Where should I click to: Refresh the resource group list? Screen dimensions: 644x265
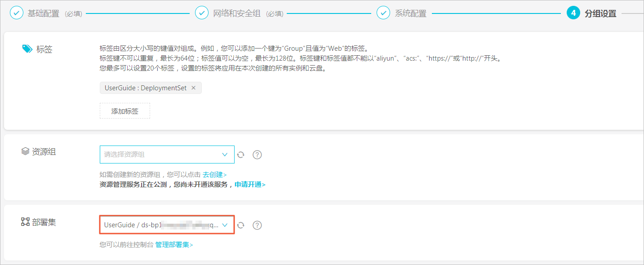(x=241, y=155)
